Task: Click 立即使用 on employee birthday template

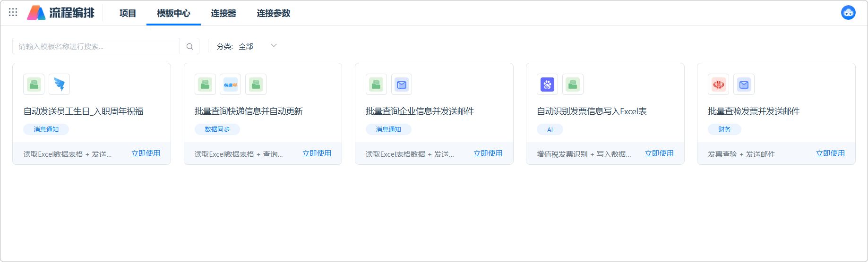Action: point(146,153)
